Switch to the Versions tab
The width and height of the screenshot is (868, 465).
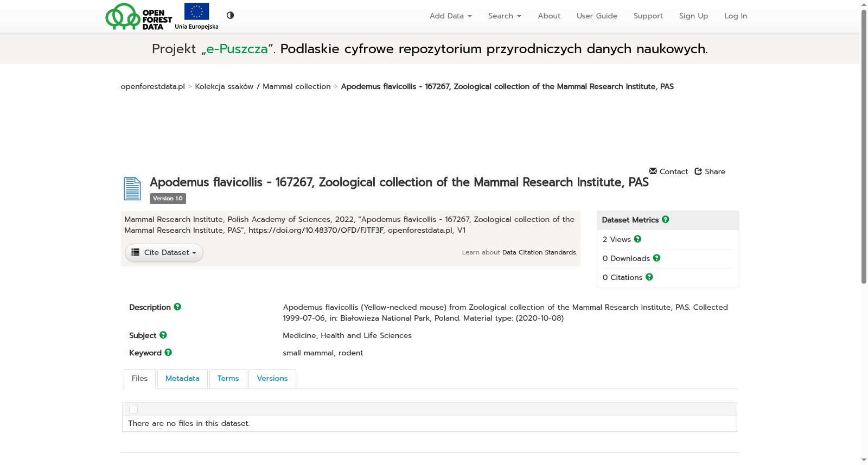point(272,379)
